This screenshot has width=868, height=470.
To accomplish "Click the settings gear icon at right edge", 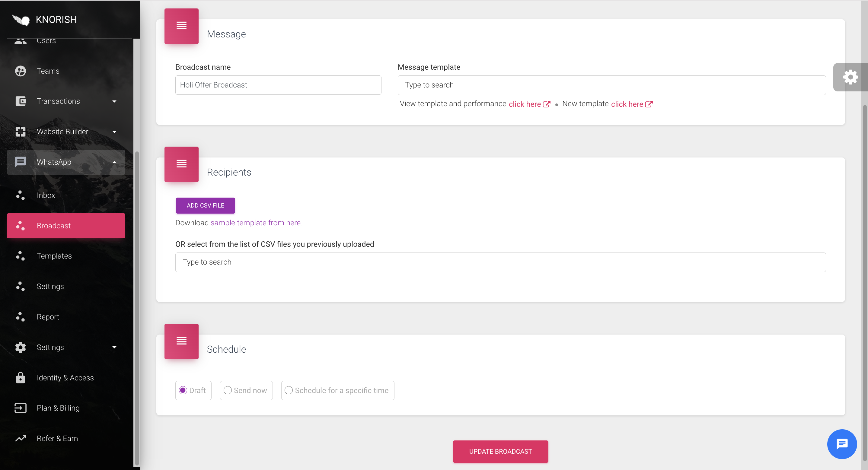I will [850, 77].
